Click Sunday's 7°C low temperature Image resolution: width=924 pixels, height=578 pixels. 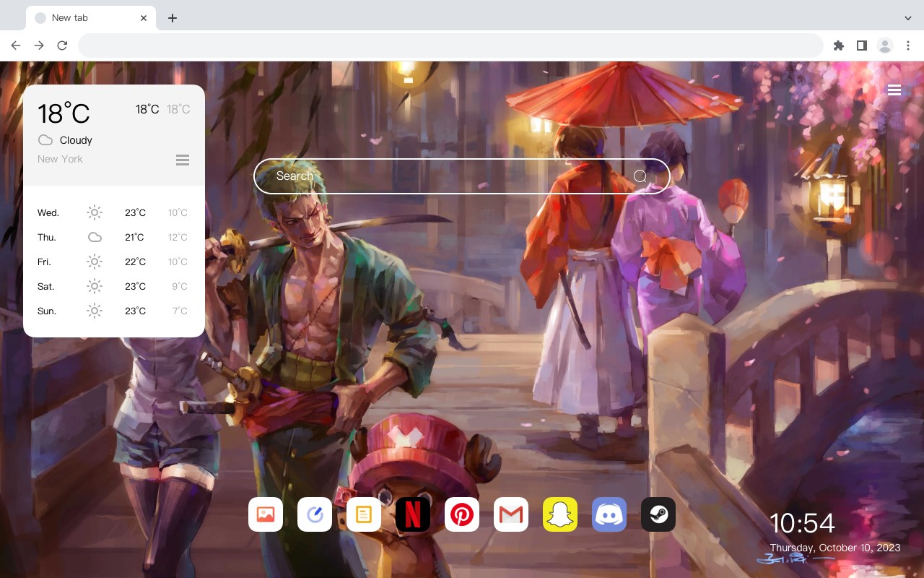(180, 311)
